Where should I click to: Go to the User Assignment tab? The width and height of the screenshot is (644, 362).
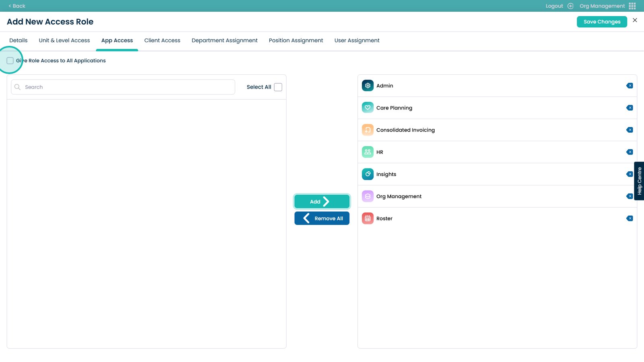coord(357,41)
